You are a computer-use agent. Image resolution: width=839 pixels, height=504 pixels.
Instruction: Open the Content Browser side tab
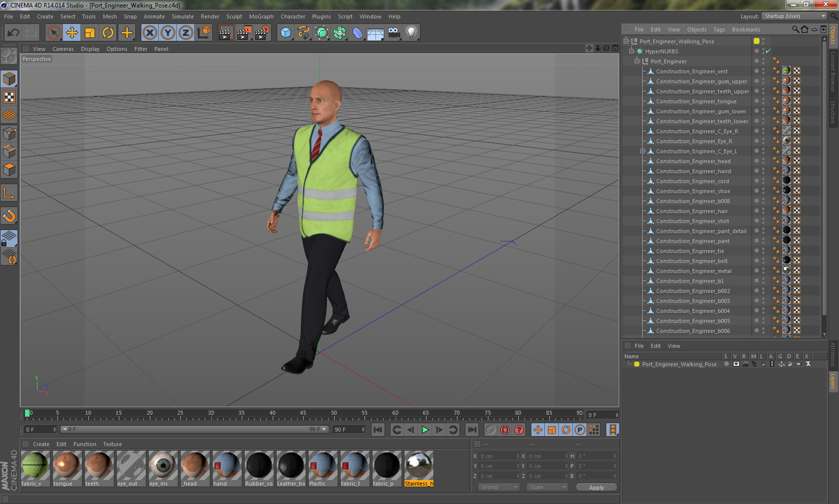point(833,71)
